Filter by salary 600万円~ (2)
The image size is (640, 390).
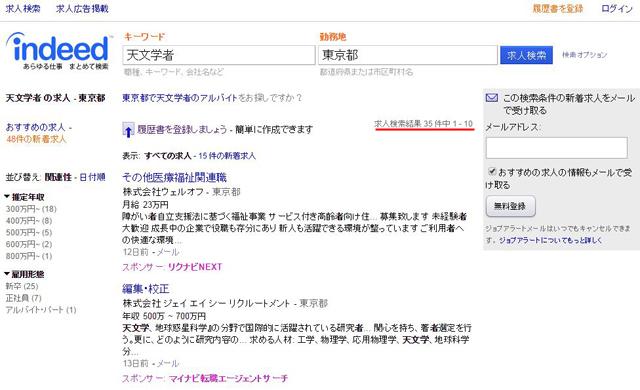tap(29, 244)
